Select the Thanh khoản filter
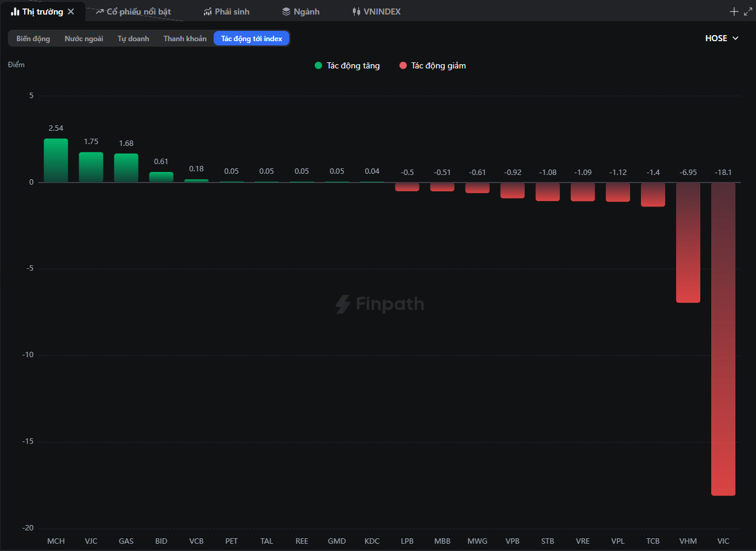Image resolution: width=756 pixels, height=551 pixels. [x=185, y=38]
